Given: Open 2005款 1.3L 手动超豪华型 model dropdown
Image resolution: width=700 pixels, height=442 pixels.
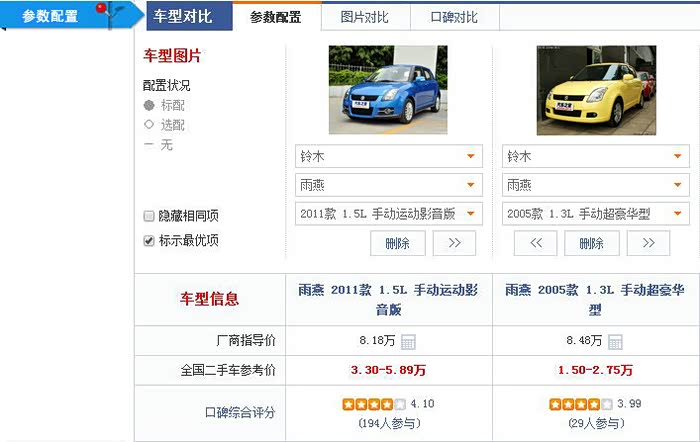Looking at the screenshot, I should (x=596, y=214).
